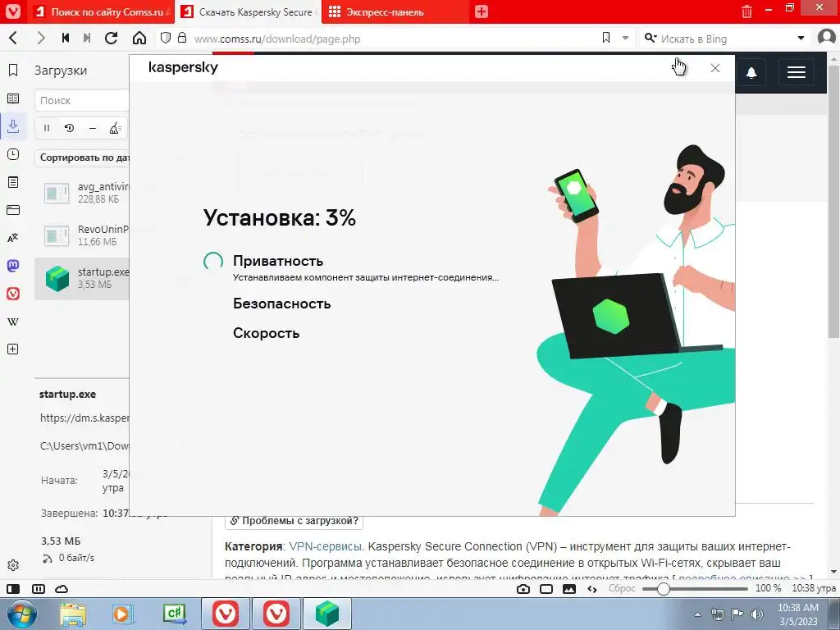The width and height of the screenshot is (840, 630).
Task: Toggle images and animations icon
Action: tap(569, 589)
